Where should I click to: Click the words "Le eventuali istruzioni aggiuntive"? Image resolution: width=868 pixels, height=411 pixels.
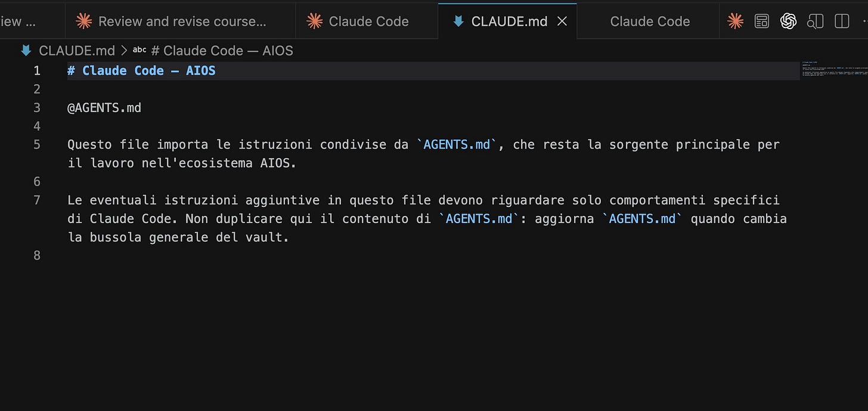click(194, 200)
